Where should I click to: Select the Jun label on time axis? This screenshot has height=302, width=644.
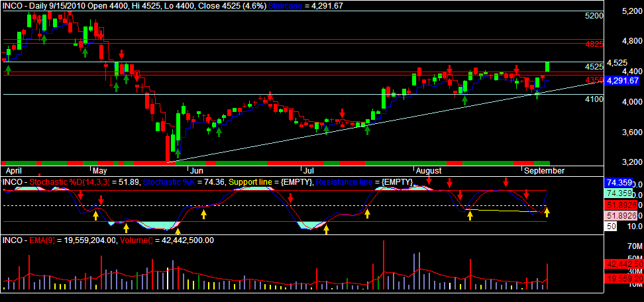(x=197, y=171)
